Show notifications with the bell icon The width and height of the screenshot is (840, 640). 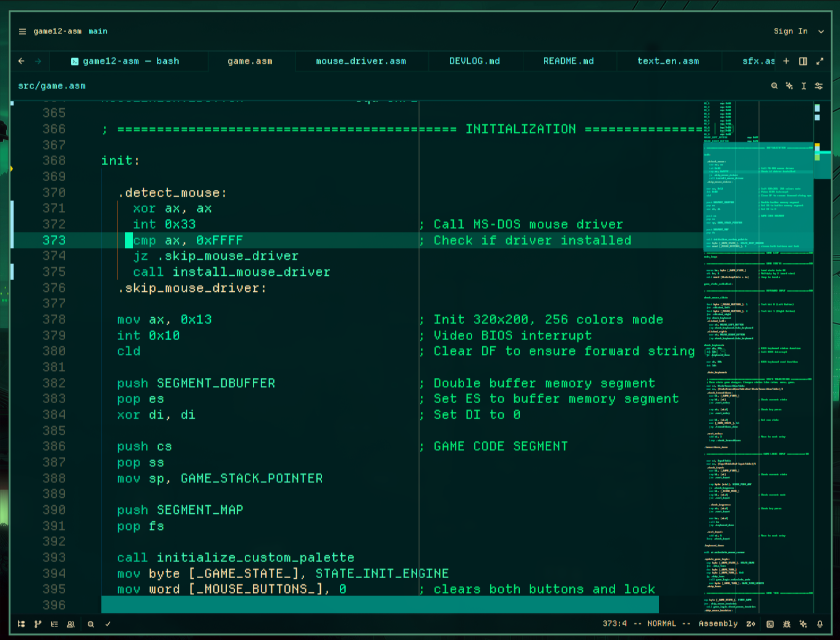[820, 624]
